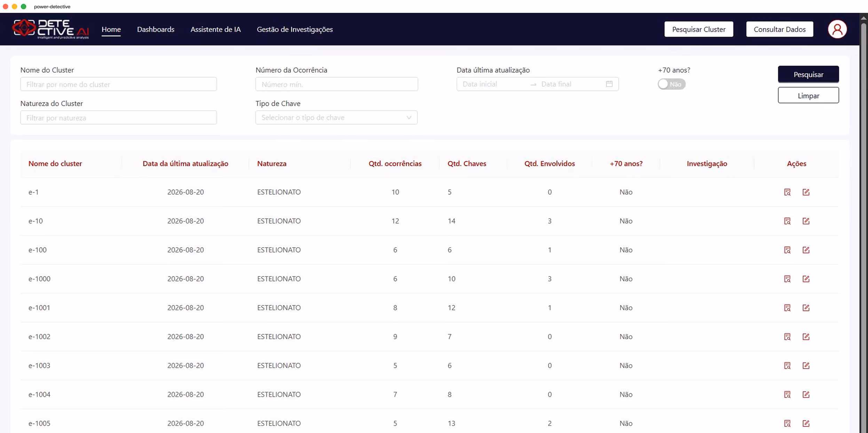Viewport: 868px width, 433px height.
Task: Go to the Dashboards menu
Action: tap(156, 29)
